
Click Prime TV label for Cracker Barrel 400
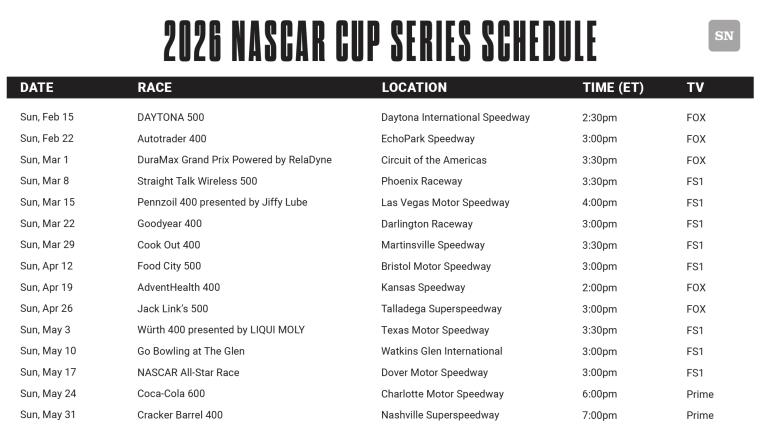point(700,415)
